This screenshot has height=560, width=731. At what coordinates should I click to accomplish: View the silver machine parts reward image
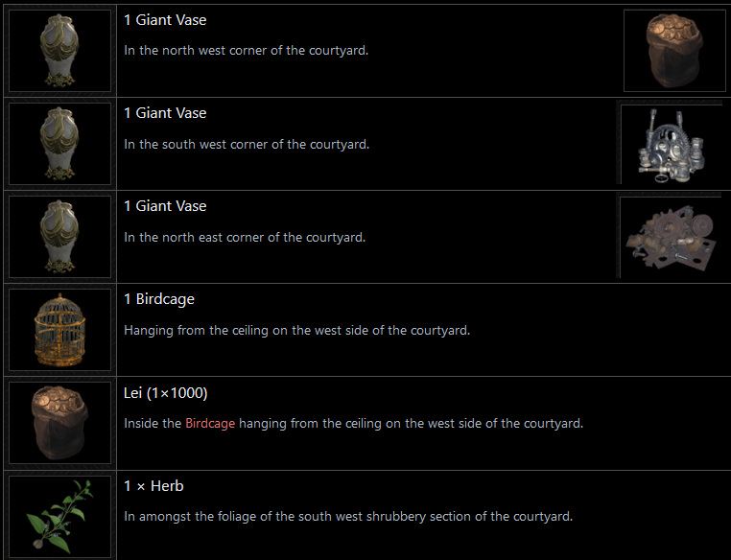[671, 143]
